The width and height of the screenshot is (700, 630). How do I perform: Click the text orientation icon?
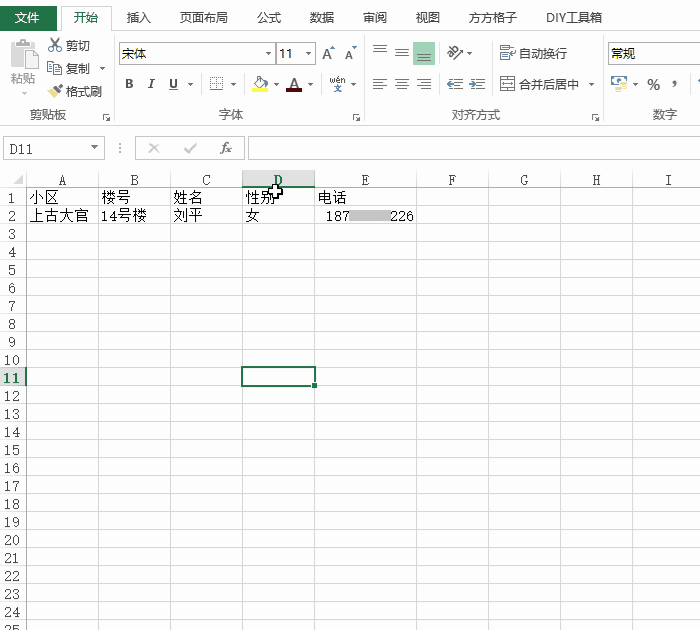(x=455, y=53)
